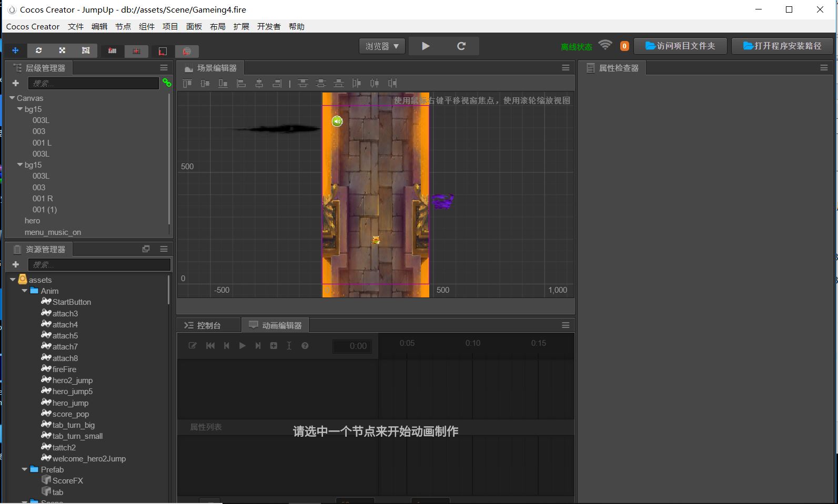
Task: Click distribute by bottom edges icon
Action: point(339,83)
